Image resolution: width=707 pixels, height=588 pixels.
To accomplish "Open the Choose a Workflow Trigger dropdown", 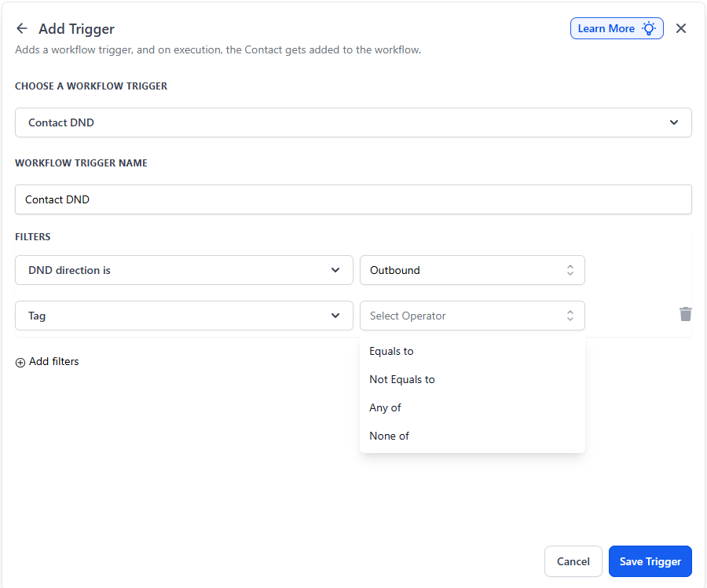I will (x=353, y=122).
